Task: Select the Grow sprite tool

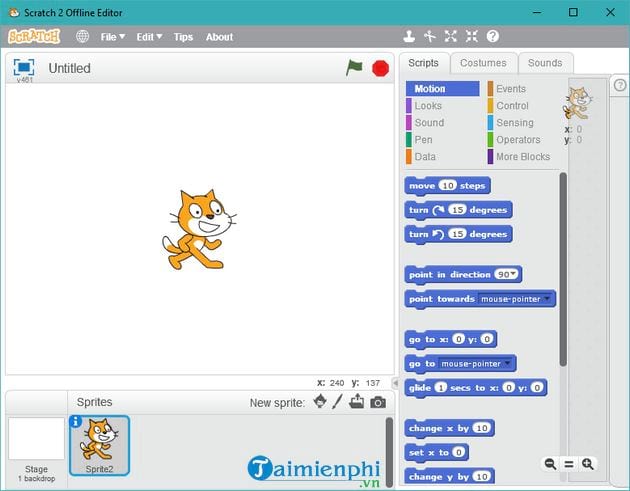Action: 451,37
